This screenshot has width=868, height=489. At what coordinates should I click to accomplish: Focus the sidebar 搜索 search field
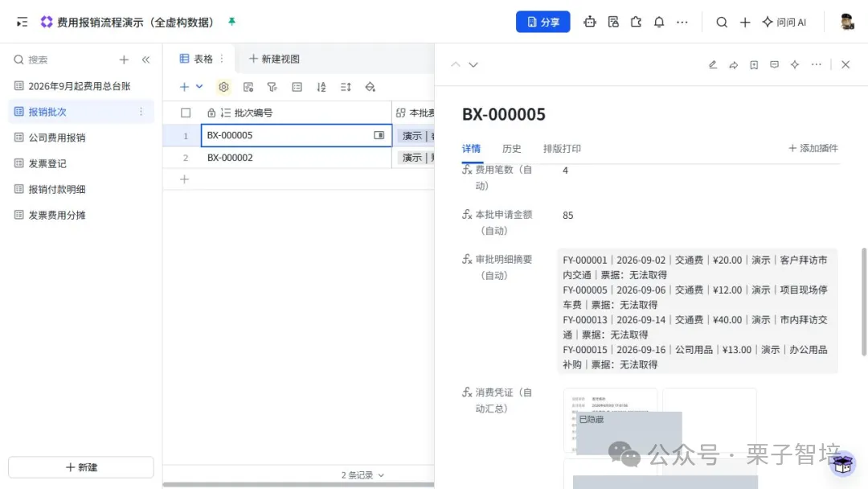[x=61, y=60]
